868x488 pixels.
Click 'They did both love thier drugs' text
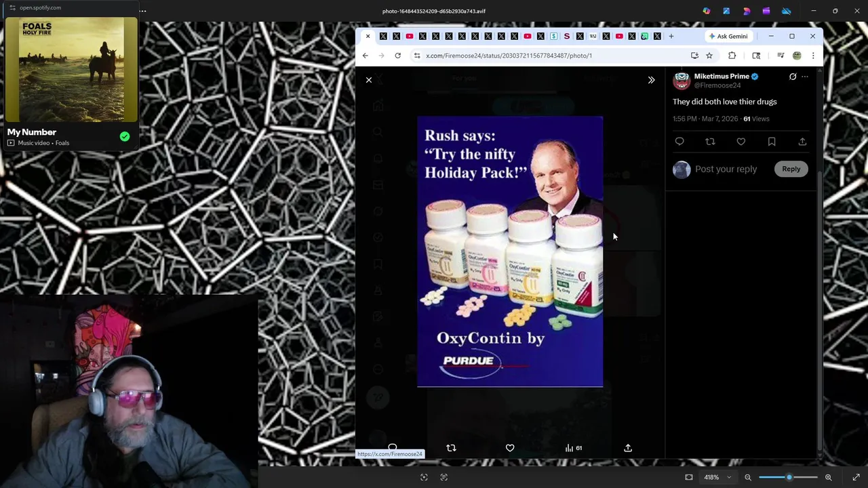coord(725,102)
